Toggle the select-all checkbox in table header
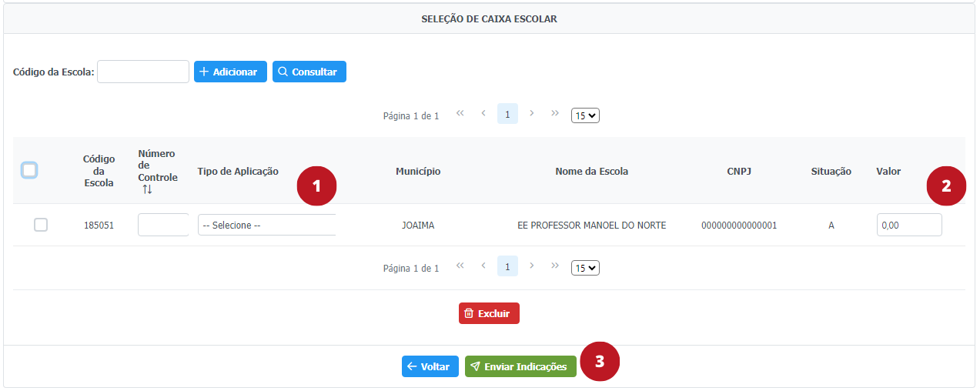Image resolution: width=980 pixels, height=391 pixels. [29, 170]
